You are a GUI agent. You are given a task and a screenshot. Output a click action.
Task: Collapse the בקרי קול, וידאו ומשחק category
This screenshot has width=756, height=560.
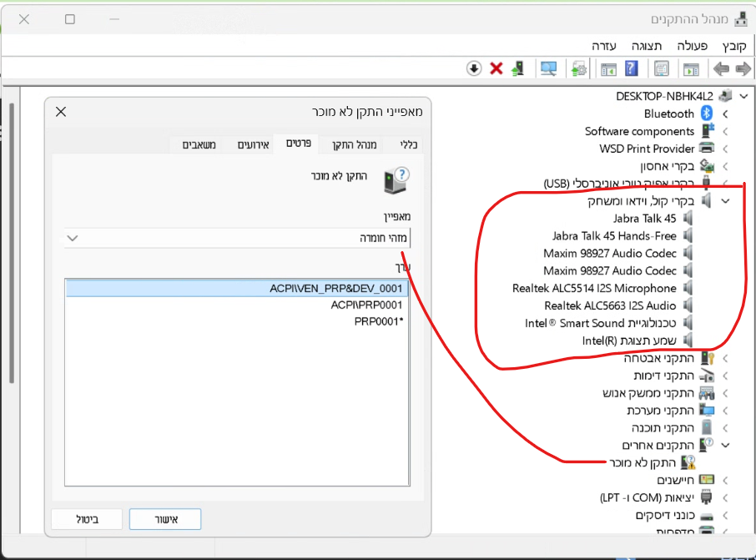click(725, 201)
